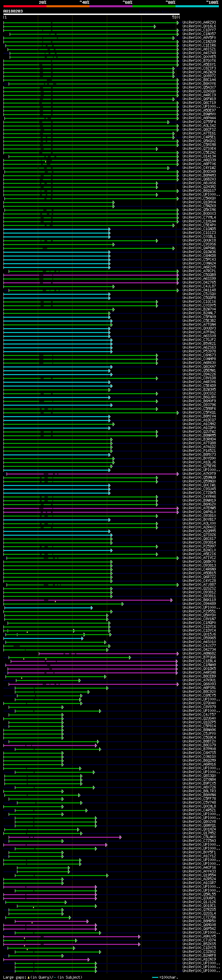Select the UniRef100_Q6FW19 label
The width and height of the screenshot is (222, 980).
click(x=199, y=99)
